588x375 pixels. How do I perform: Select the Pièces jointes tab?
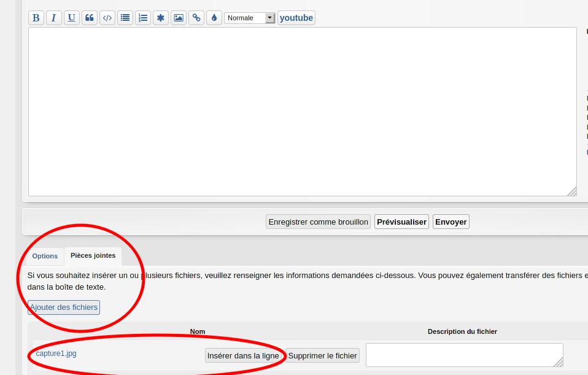click(x=93, y=256)
